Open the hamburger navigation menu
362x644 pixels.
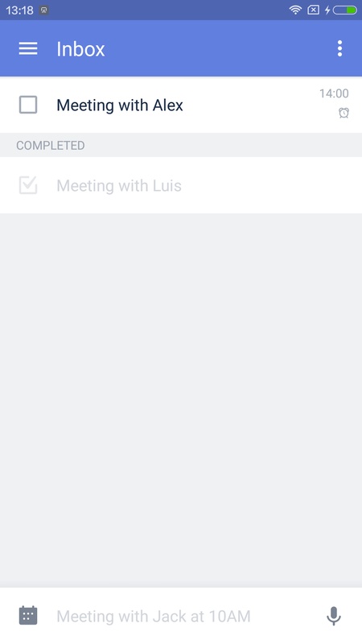(28, 48)
